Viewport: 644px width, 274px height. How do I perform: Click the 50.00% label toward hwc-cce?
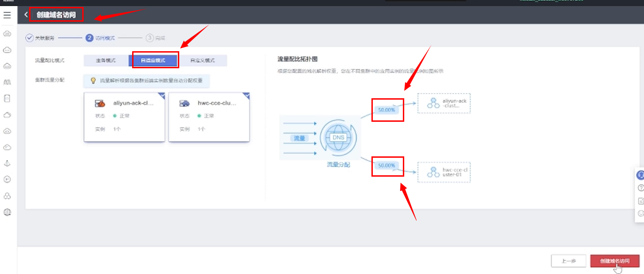[387, 165]
